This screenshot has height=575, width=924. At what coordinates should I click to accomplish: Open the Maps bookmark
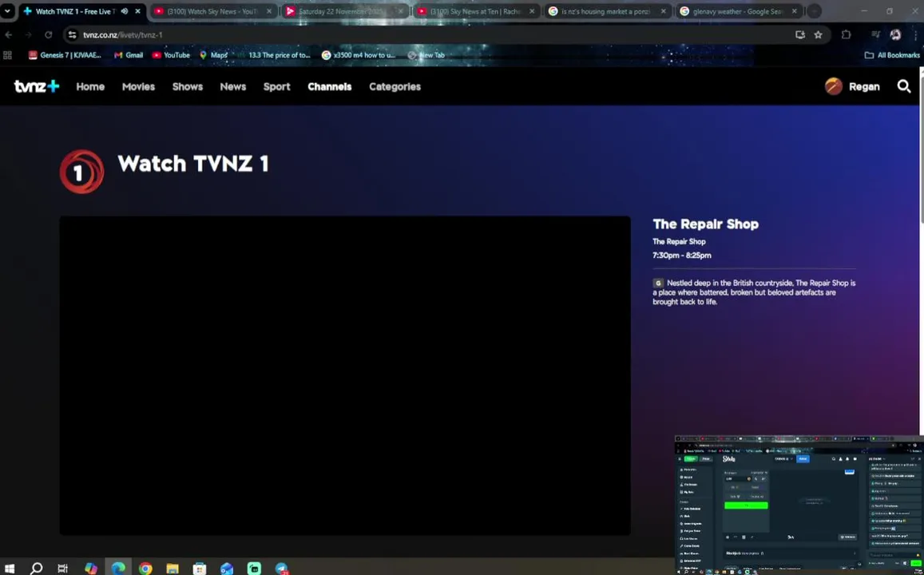213,55
